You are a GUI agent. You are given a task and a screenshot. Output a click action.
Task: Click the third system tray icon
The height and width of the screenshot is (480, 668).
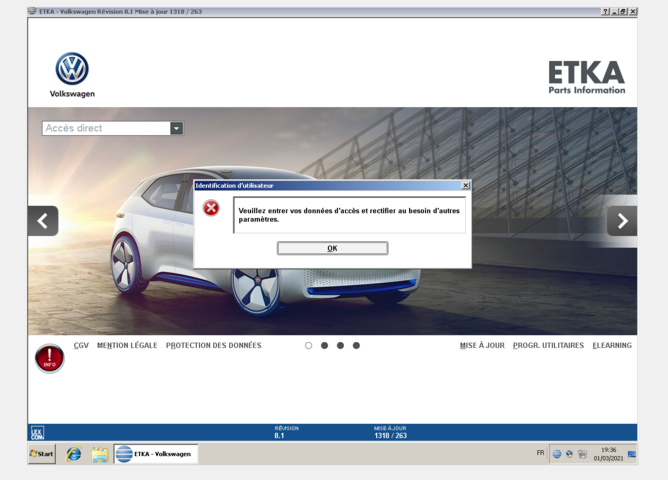click(x=582, y=454)
